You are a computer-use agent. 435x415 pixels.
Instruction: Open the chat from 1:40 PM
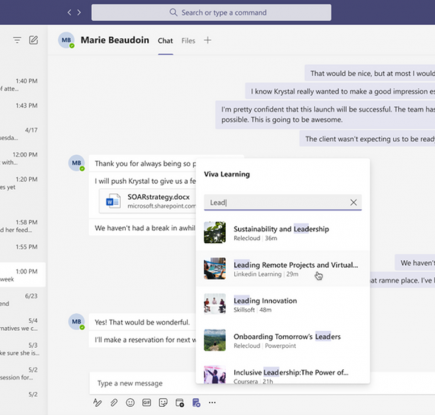click(x=23, y=85)
